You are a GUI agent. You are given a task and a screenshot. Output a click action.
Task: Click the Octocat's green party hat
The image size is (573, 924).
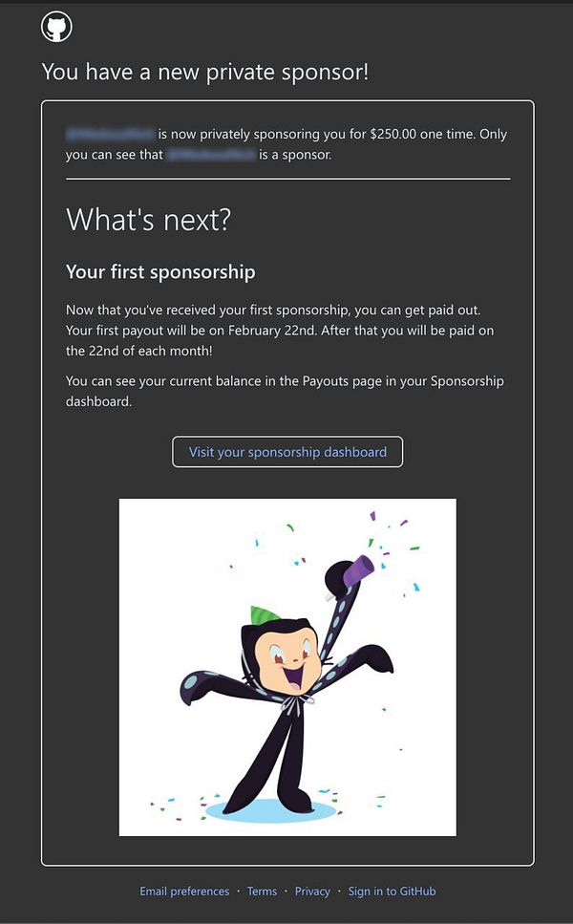click(x=265, y=615)
